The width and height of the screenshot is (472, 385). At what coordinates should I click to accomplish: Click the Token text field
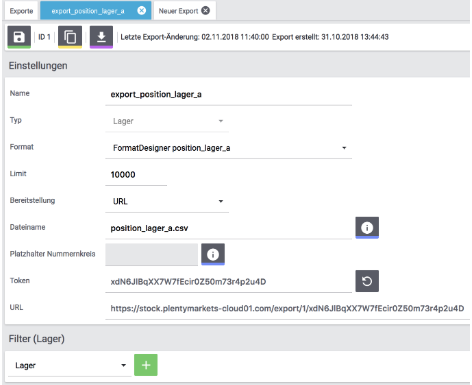228,282
